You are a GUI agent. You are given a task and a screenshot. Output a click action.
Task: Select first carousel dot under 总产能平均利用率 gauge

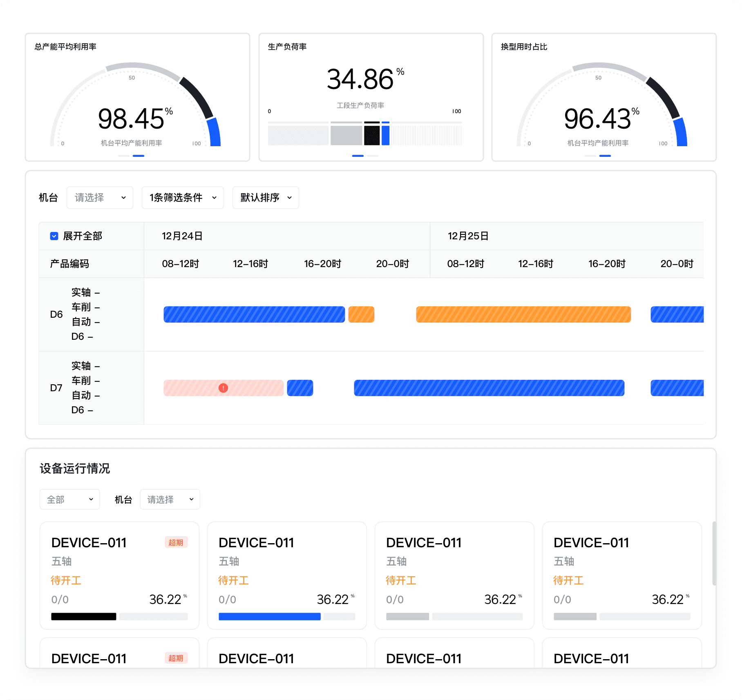tap(124, 156)
